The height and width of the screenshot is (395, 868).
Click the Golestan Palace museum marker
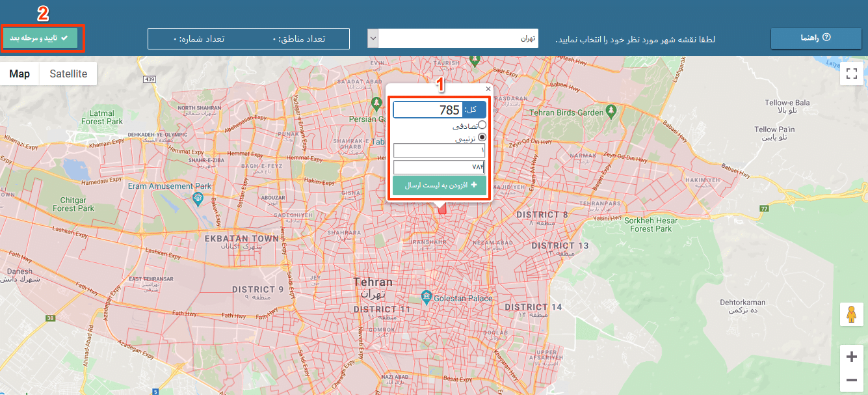tap(426, 297)
